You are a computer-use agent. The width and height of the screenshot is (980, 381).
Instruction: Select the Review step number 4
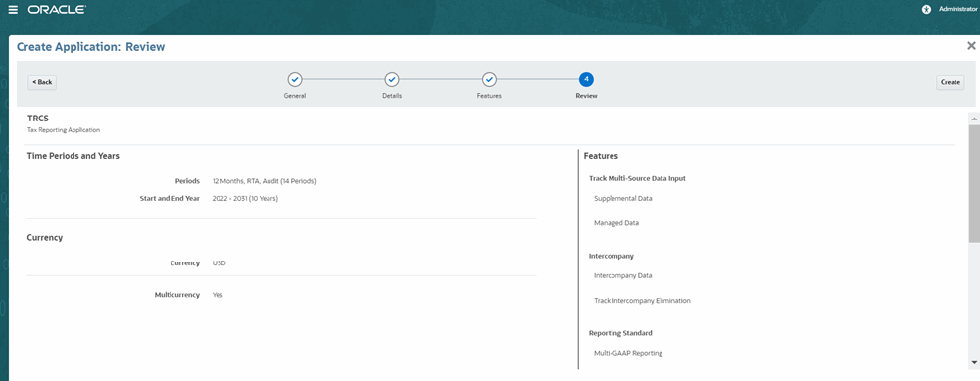point(586,80)
